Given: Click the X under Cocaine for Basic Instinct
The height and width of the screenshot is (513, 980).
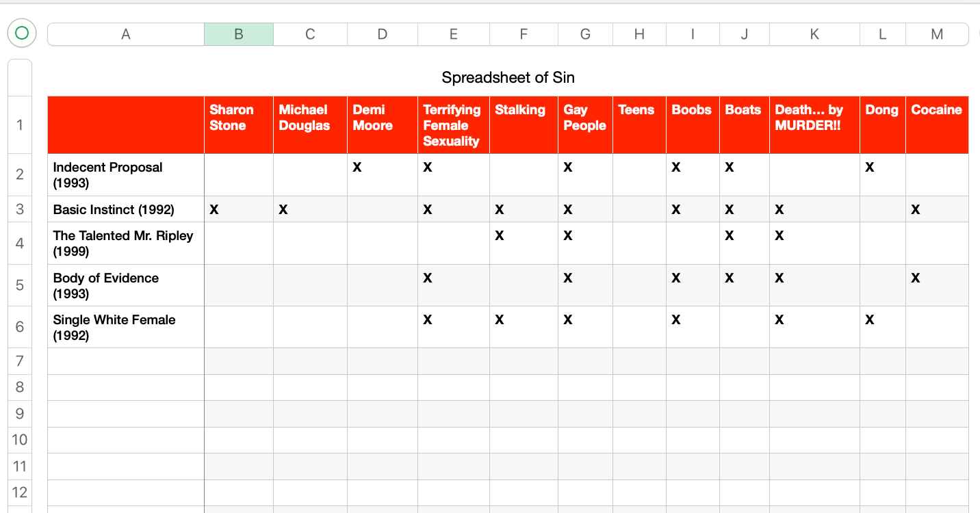Looking at the screenshot, I should pos(916,209).
